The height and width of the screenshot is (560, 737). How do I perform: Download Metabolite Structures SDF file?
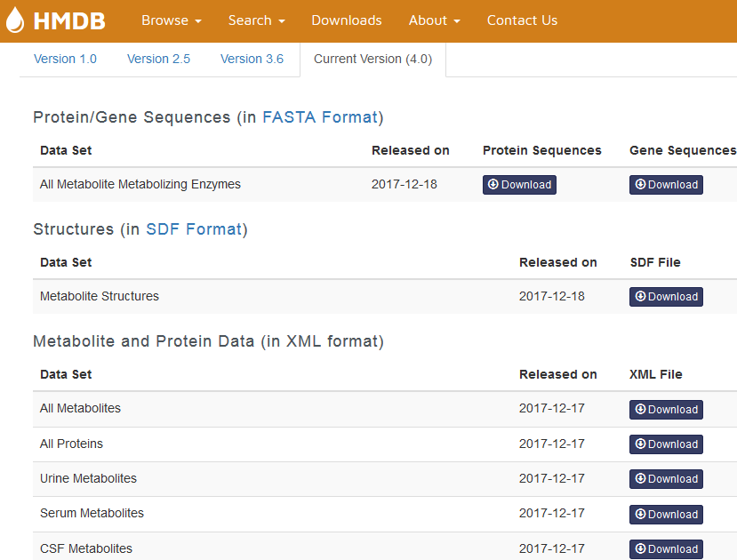point(666,297)
